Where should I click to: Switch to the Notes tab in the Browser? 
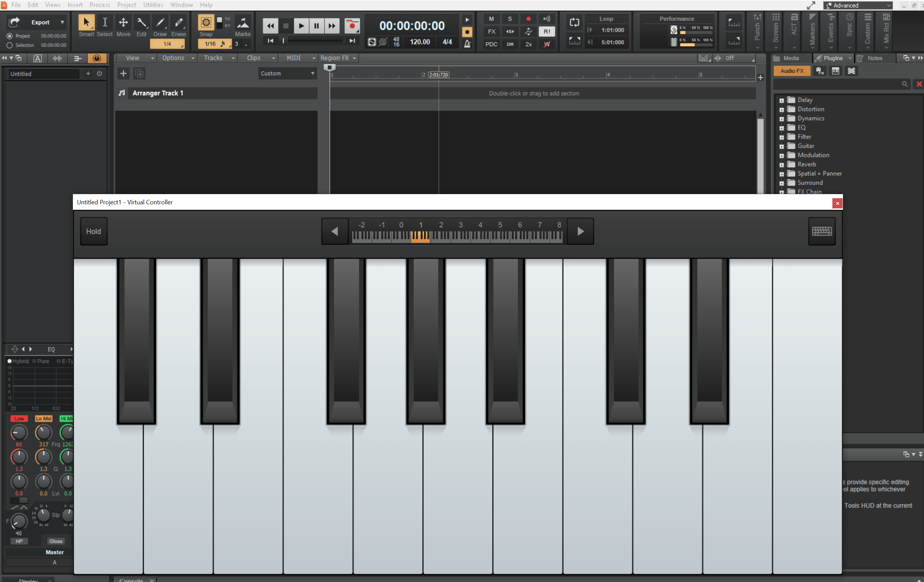tap(875, 58)
